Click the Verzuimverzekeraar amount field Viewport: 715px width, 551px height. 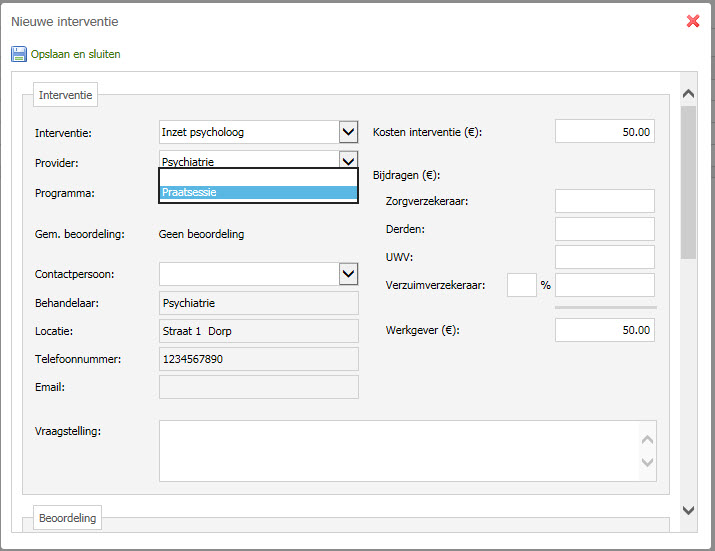click(605, 285)
